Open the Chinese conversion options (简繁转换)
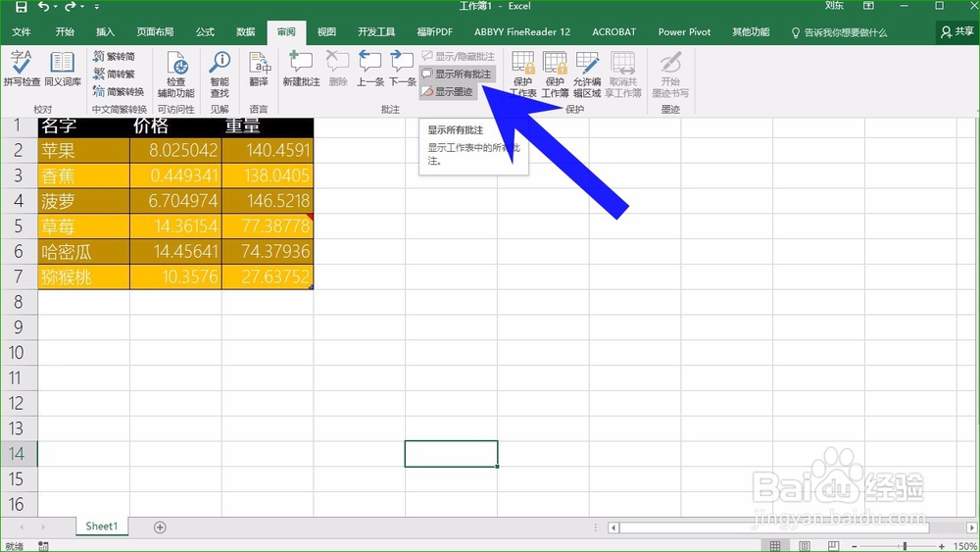Image resolution: width=980 pixels, height=552 pixels. coord(119,91)
